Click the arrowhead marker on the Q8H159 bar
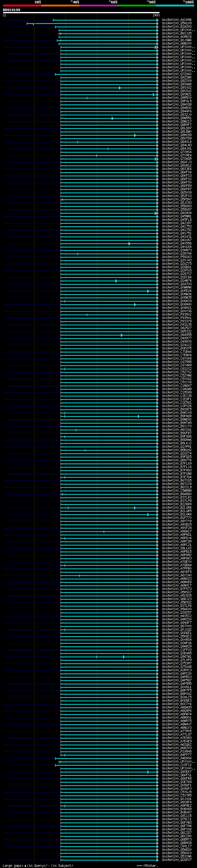This screenshot has height=868, width=197. [135, 135]
